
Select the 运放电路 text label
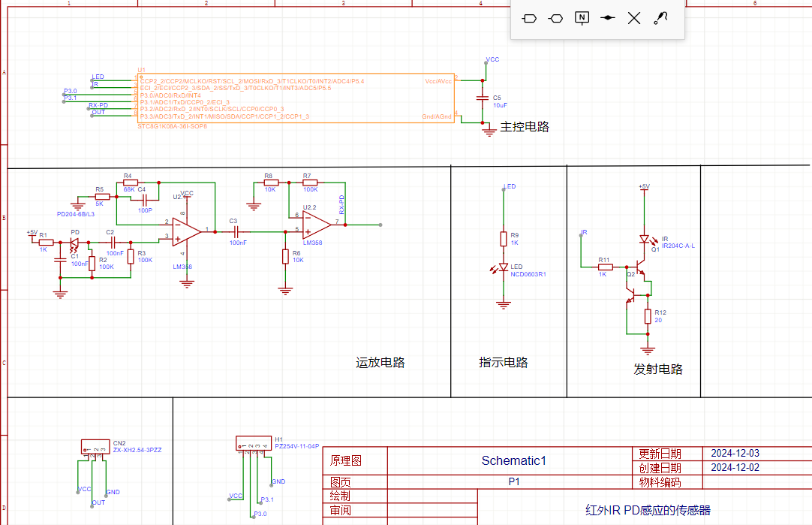(x=380, y=363)
